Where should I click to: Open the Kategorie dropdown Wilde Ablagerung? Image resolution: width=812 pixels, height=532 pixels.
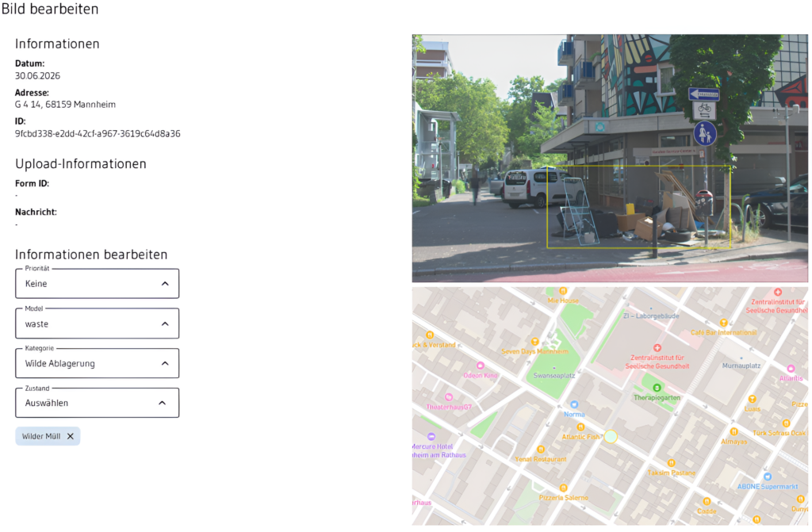98,363
